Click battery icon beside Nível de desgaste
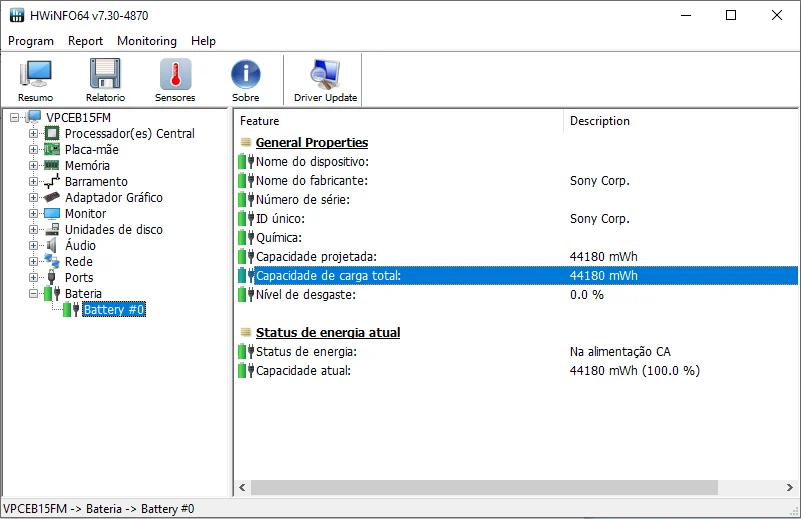801x519 pixels. point(246,295)
